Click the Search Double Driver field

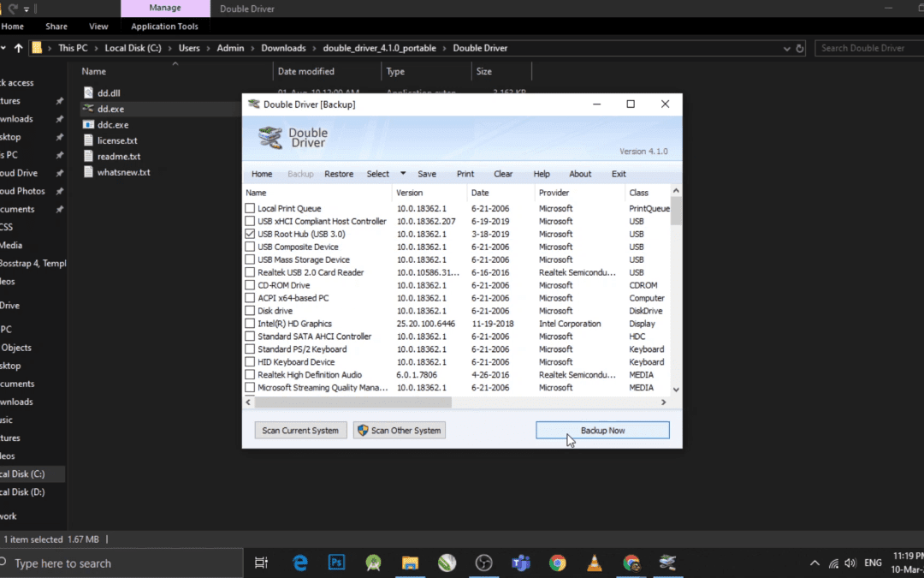point(869,48)
